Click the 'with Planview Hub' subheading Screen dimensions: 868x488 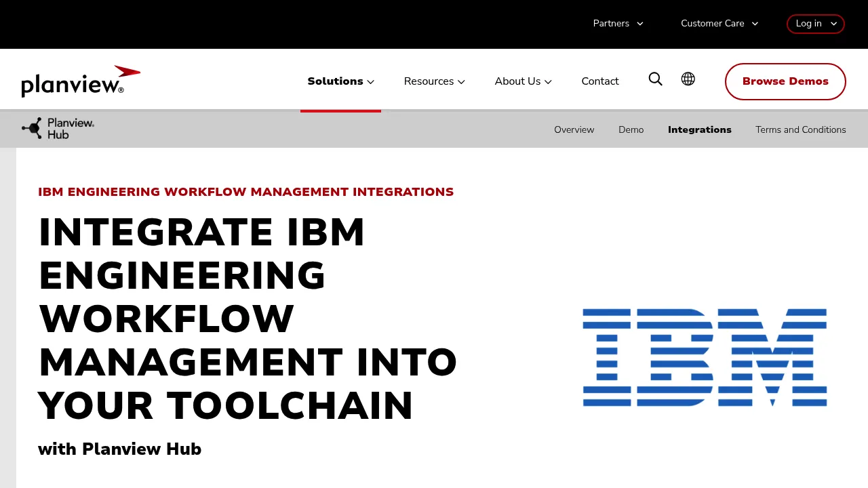120,449
